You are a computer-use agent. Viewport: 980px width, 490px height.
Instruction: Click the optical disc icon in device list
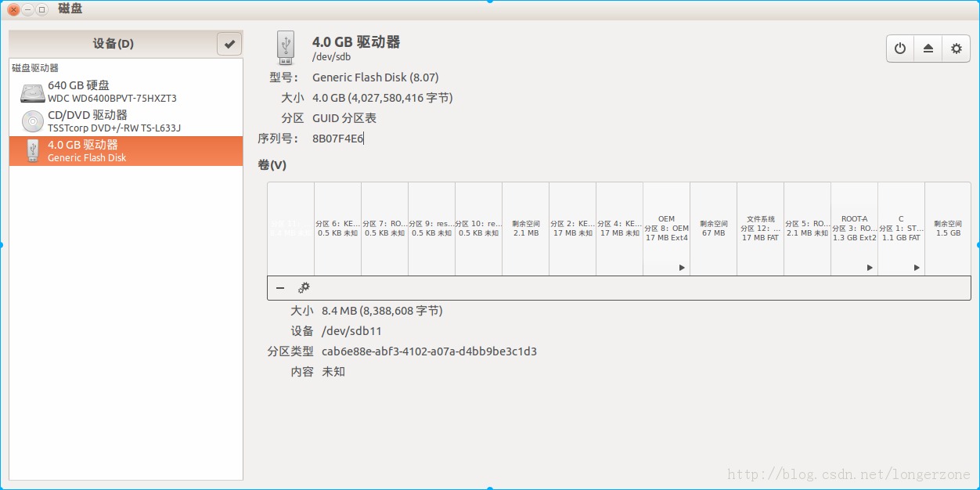point(33,121)
